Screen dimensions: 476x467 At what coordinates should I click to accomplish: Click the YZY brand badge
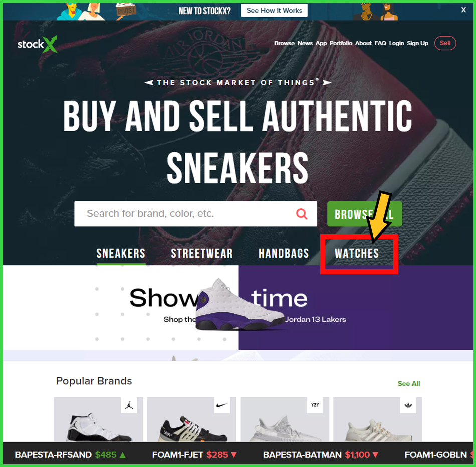[315, 405]
